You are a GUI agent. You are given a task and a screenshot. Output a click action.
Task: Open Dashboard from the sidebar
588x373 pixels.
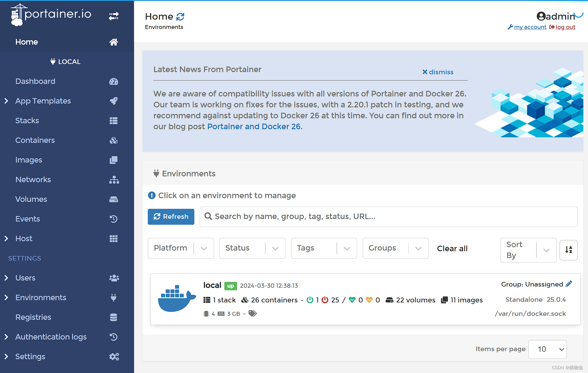tap(35, 81)
